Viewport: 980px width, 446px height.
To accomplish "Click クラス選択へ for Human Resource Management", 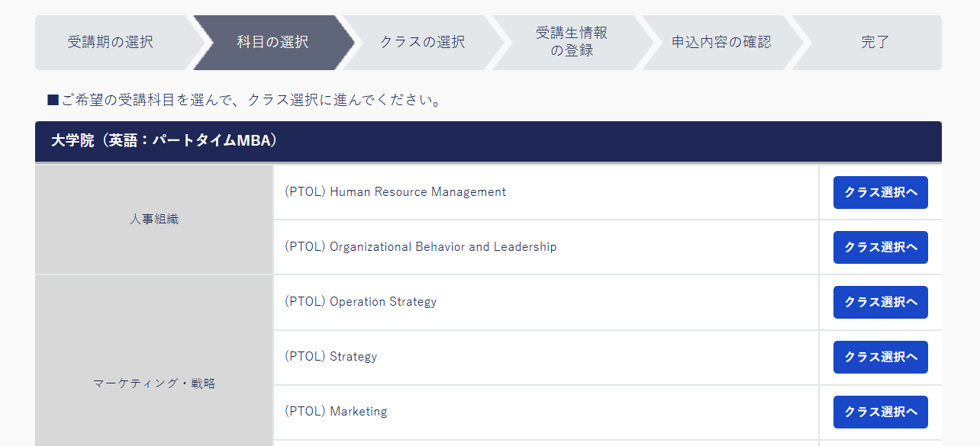I will [x=881, y=192].
